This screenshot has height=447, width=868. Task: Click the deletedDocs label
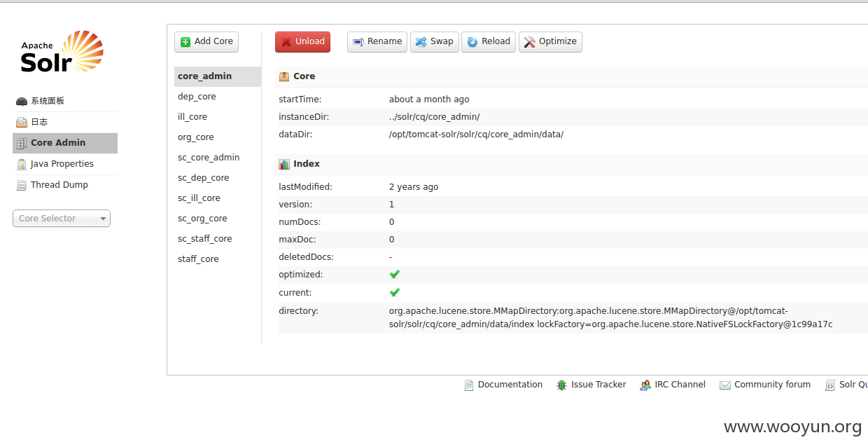tap(306, 257)
